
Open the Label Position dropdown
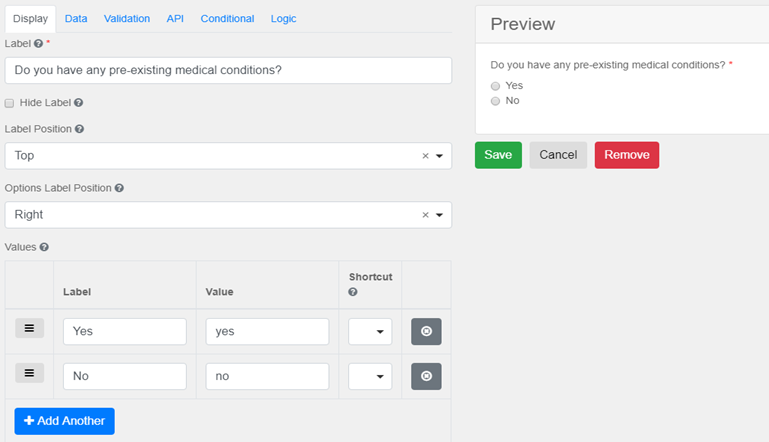click(x=439, y=156)
